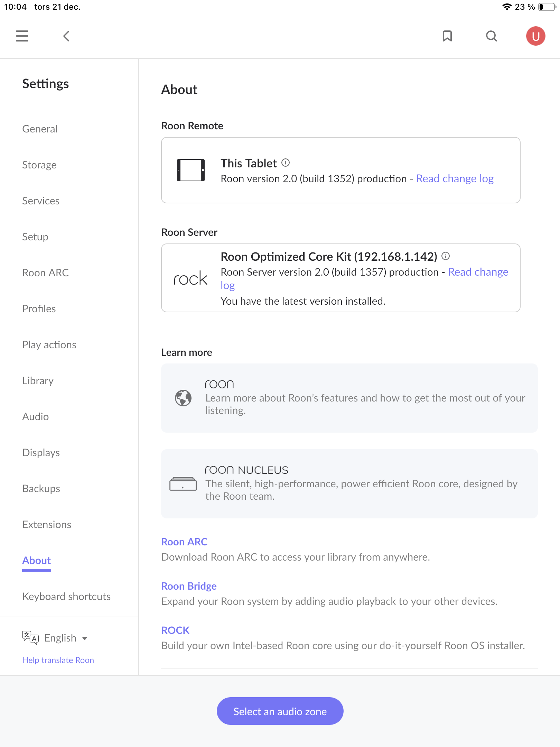Switch to the Audio settings section
The width and height of the screenshot is (560, 747).
(x=35, y=416)
